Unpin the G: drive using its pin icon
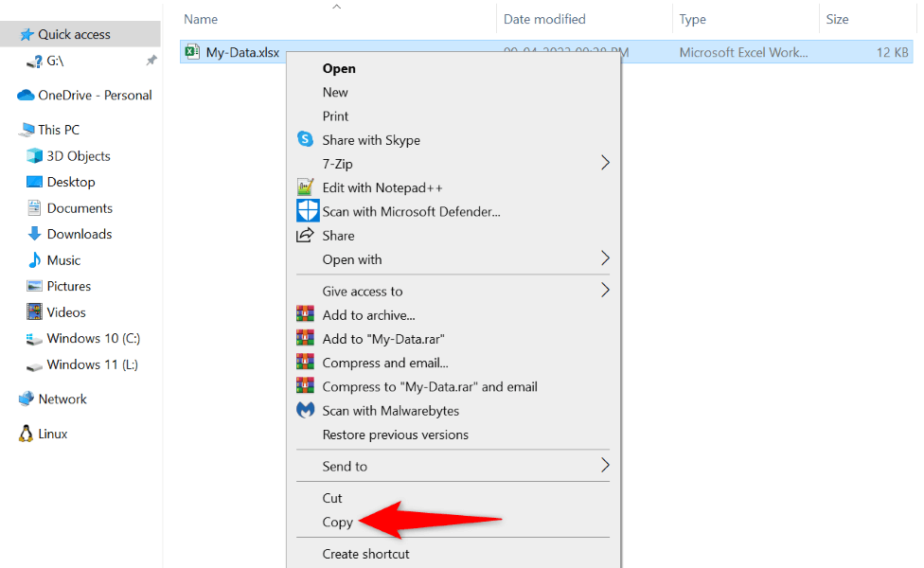The width and height of the screenshot is (924, 568). (150, 59)
